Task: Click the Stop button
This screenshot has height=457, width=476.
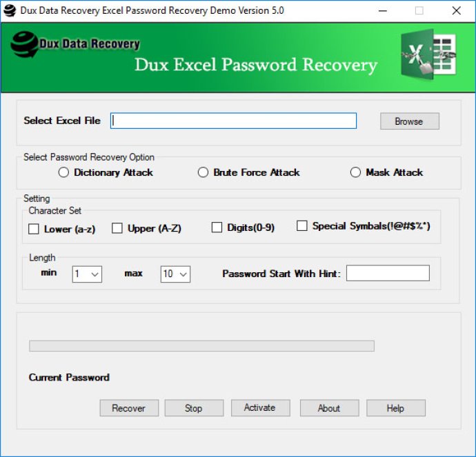Action: coord(194,408)
